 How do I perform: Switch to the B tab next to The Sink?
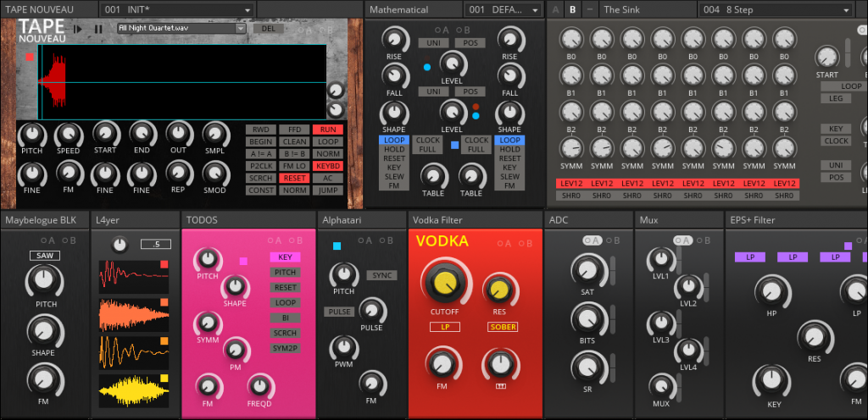(x=573, y=9)
